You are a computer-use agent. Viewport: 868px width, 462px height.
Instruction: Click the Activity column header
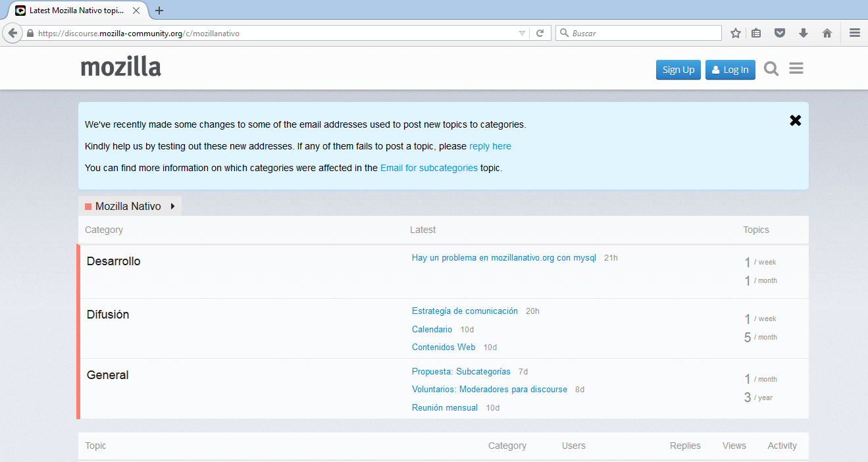pyautogui.click(x=782, y=446)
